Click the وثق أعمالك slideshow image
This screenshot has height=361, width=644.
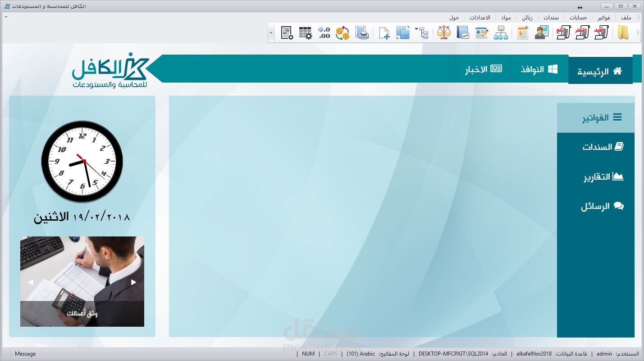pos(82,282)
